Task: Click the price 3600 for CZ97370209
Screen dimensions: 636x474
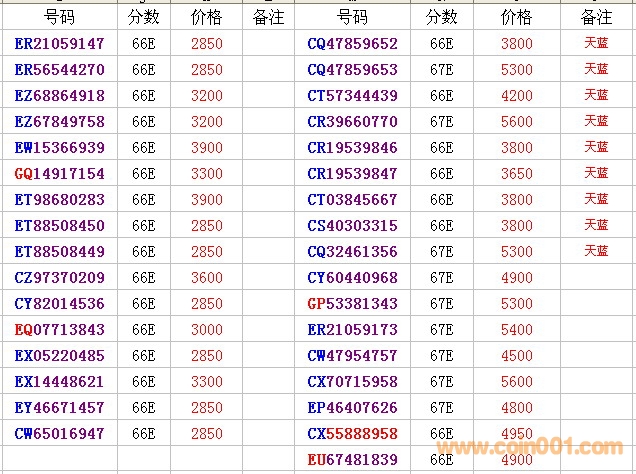Action: tap(207, 278)
